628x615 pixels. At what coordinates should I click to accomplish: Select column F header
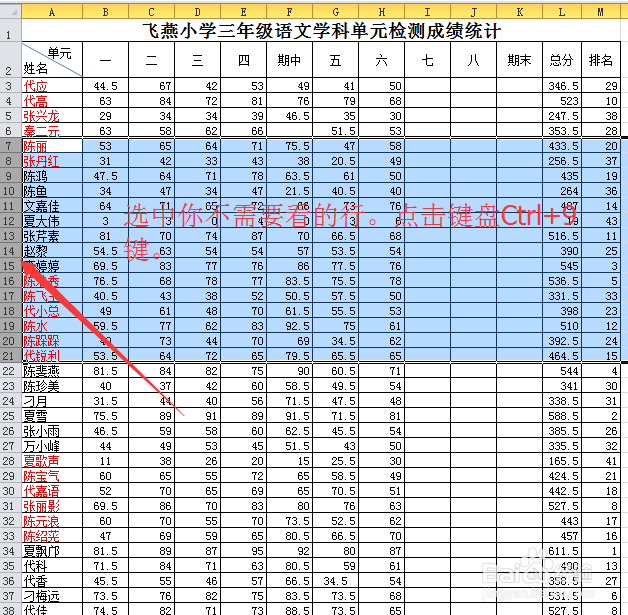coord(289,12)
